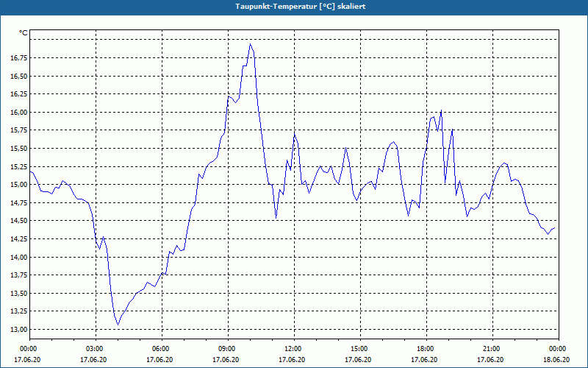Click the 21:00 time label
Image resolution: width=588 pixels, height=368 pixels.
point(492,349)
